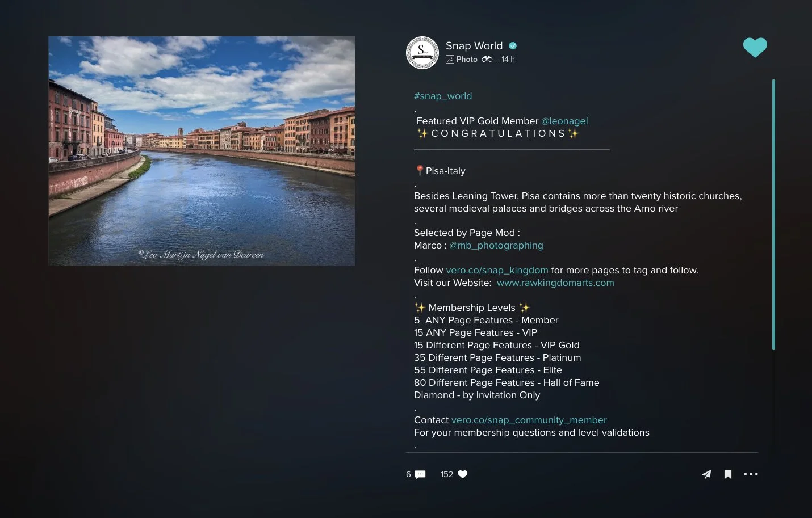
Task: Click the Snap World account name
Action: [474, 46]
